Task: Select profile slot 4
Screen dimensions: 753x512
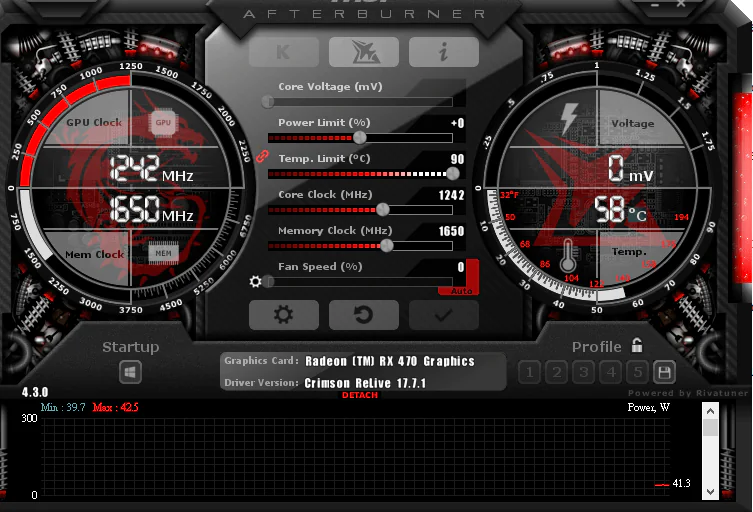Action: click(611, 372)
